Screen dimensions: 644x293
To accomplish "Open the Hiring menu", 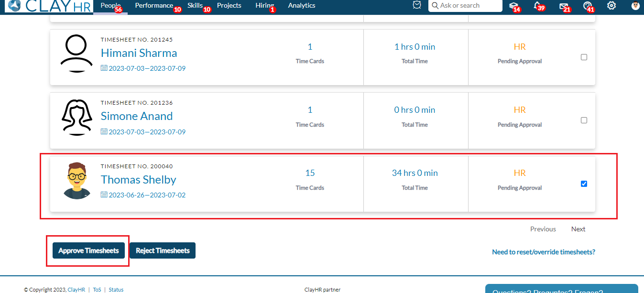I will pyautogui.click(x=264, y=6).
